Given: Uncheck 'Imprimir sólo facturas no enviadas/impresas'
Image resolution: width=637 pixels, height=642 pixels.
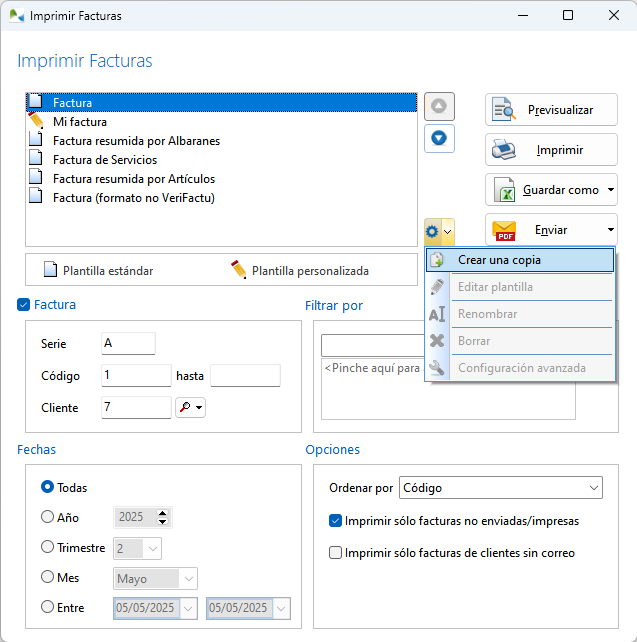Looking at the screenshot, I should coord(336,521).
